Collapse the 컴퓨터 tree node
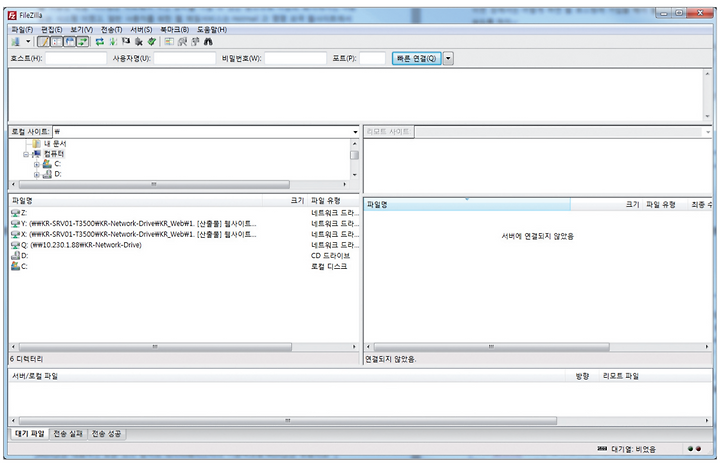 click(x=26, y=154)
